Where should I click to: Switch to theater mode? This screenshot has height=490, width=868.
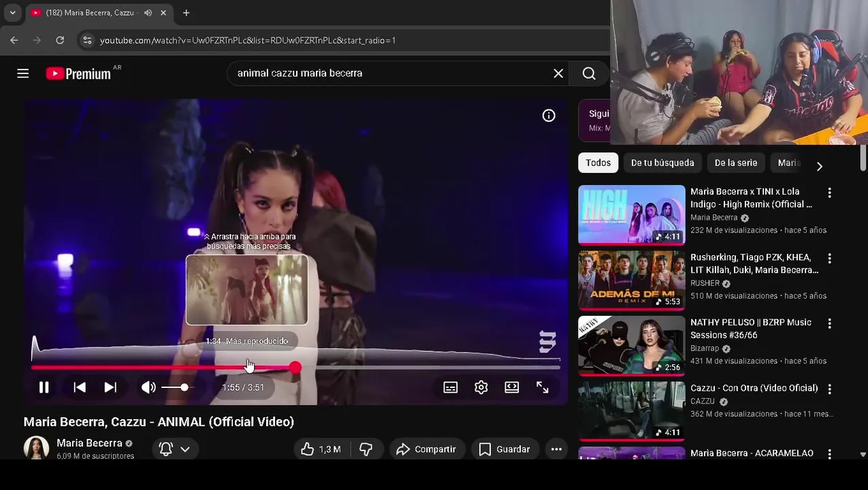tap(512, 387)
